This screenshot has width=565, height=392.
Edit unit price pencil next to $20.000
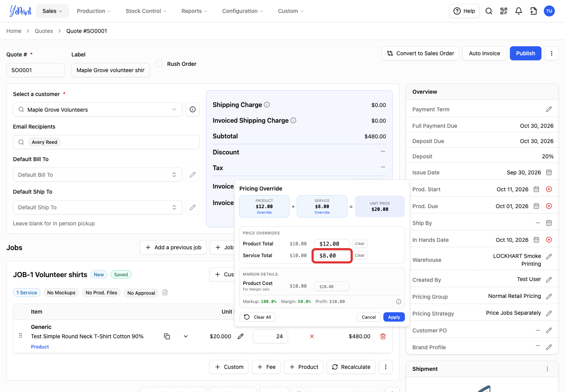241,336
